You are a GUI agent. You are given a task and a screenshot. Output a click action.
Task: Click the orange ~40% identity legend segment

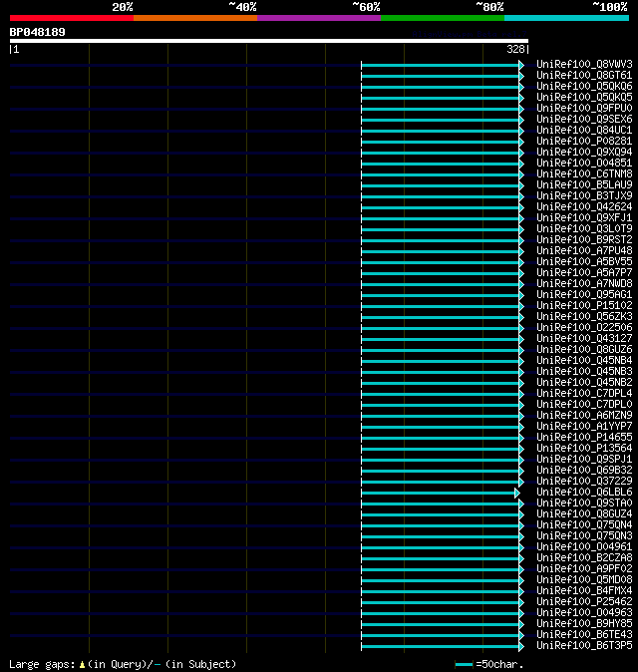click(195, 18)
